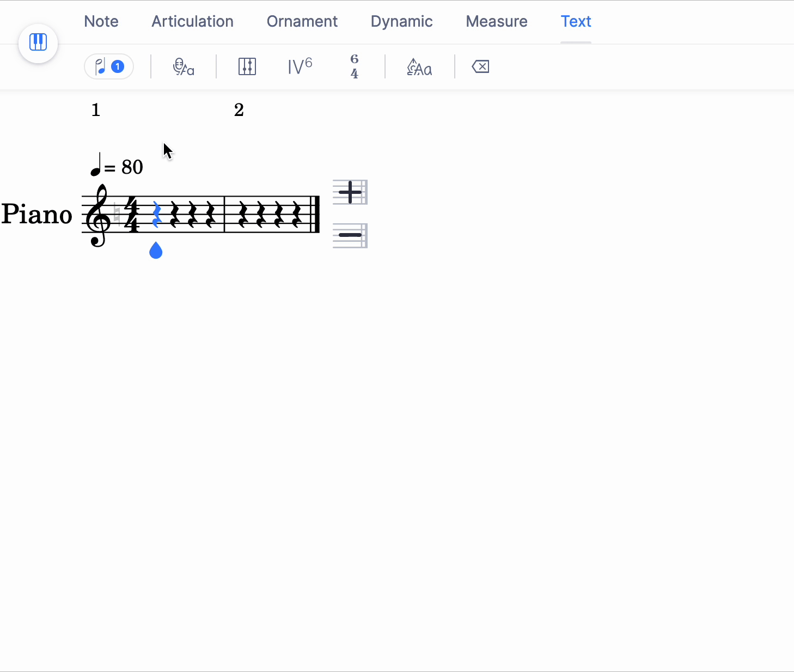Insert Roman numeral IV6 analysis
This screenshot has width=794, height=672.
click(x=300, y=66)
